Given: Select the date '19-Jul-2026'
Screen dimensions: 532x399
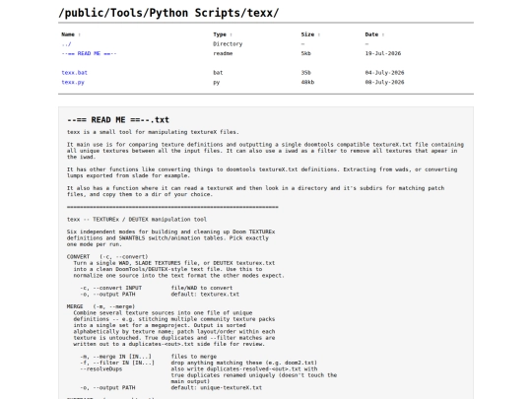Looking at the screenshot, I should [x=383, y=53].
